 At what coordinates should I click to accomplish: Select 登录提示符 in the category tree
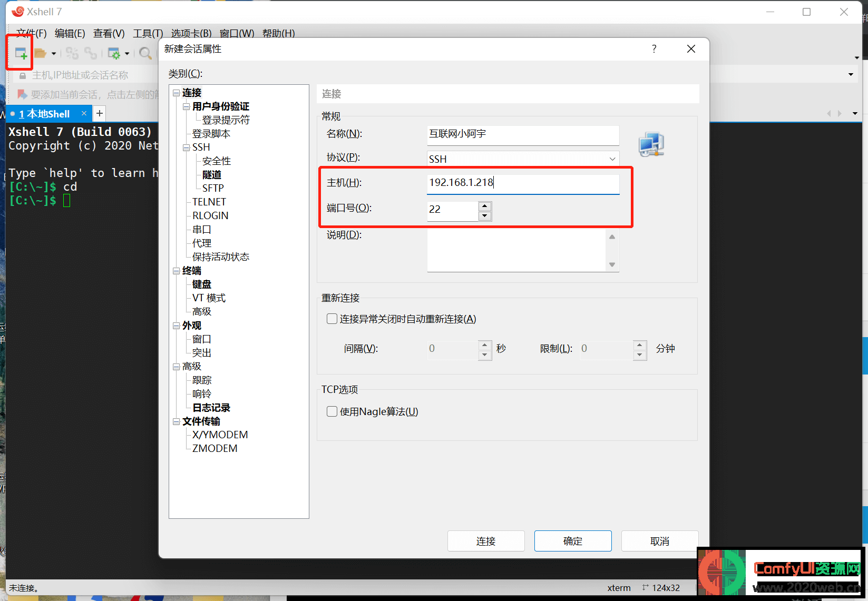coord(226,120)
